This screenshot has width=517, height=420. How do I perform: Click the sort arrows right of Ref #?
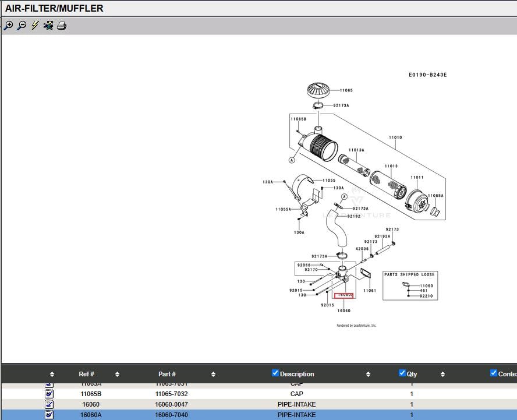117,374
